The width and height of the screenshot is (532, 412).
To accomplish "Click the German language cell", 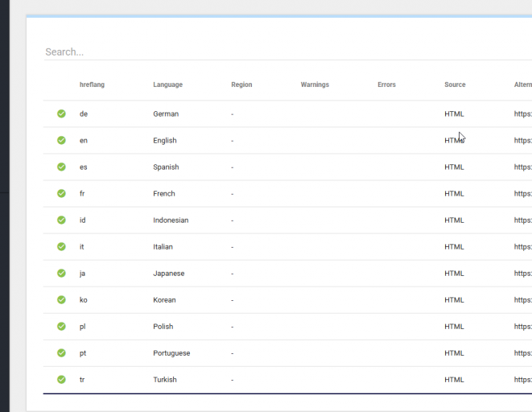I will pyautogui.click(x=166, y=114).
